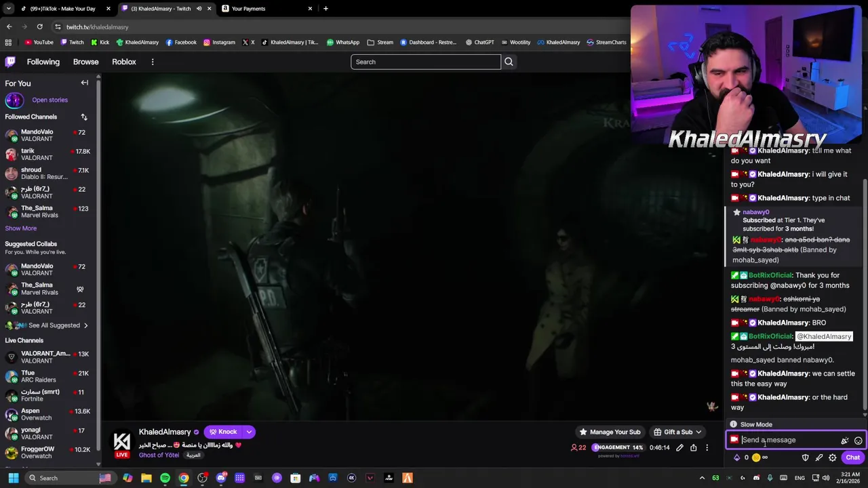Send message with Chat button
Screen dimensions: 868x488
point(852,457)
